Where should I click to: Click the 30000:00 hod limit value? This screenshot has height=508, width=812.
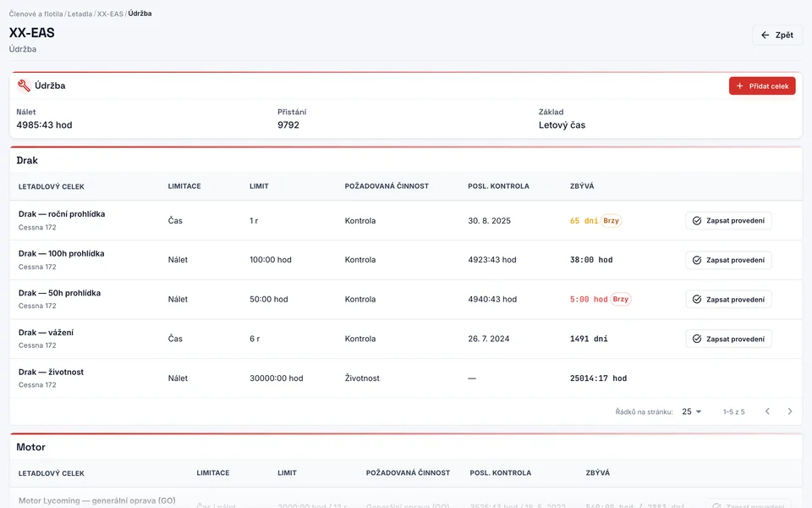[x=277, y=378]
